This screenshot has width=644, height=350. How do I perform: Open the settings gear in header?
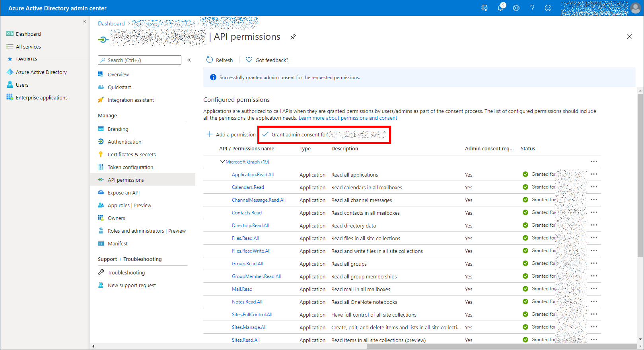tap(516, 8)
